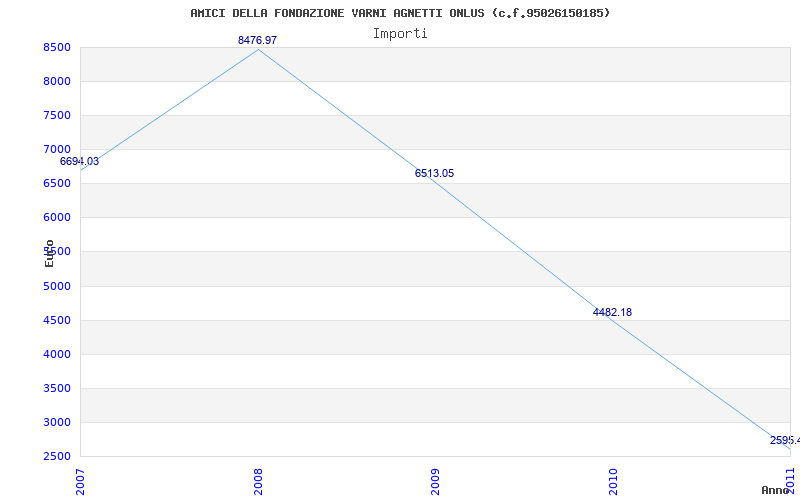
Task: Click the 2008 x-axis label
Action: pos(258,482)
